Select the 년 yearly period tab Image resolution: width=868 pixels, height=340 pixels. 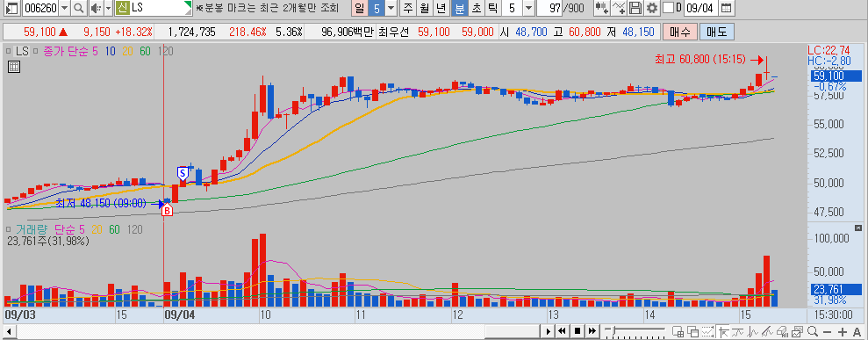point(441,8)
